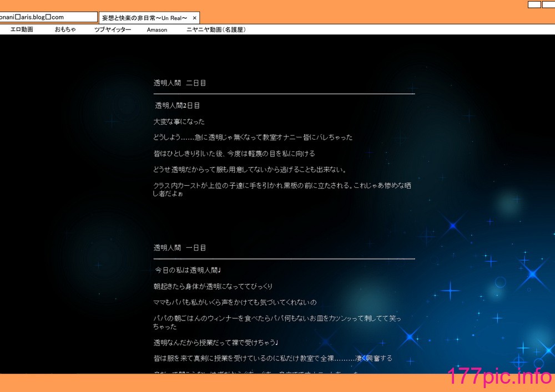Screen dimensions: 555x392
Task: Click the line 透明人間2日目
Action: (x=178, y=106)
